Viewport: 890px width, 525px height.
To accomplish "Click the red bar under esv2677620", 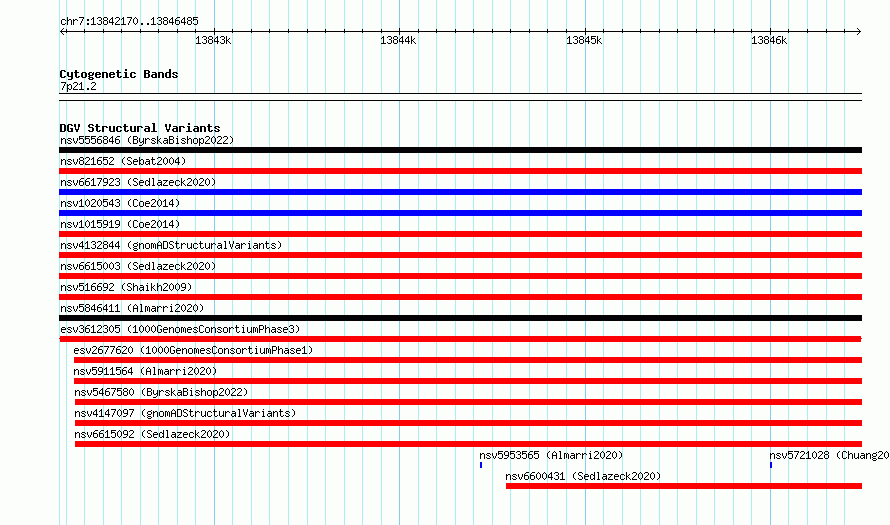I will (x=468, y=360).
